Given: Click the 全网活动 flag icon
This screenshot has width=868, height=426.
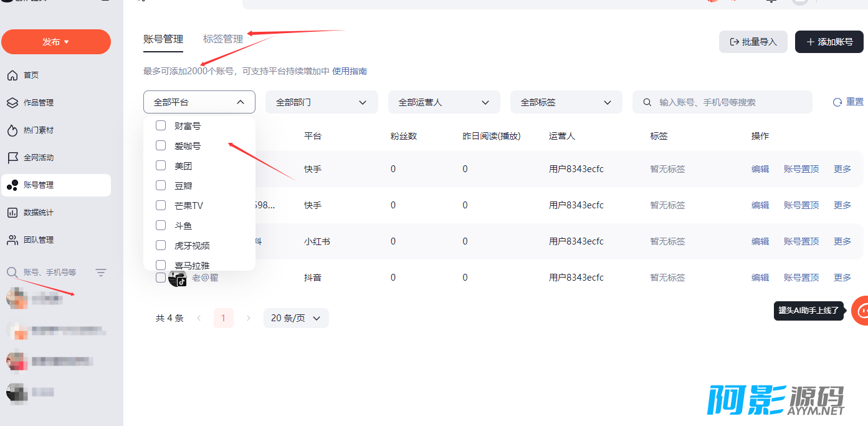Looking at the screenshot, I should (x=12, y=158).
